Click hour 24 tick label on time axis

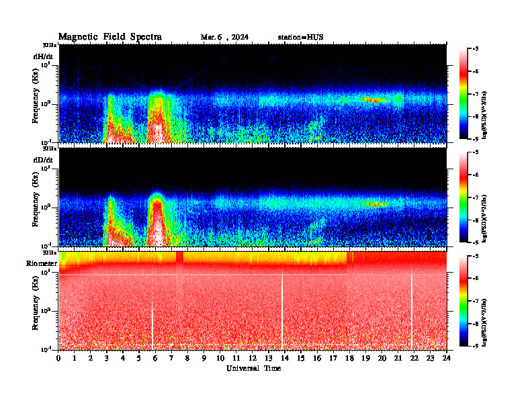[x=447, y=358]
